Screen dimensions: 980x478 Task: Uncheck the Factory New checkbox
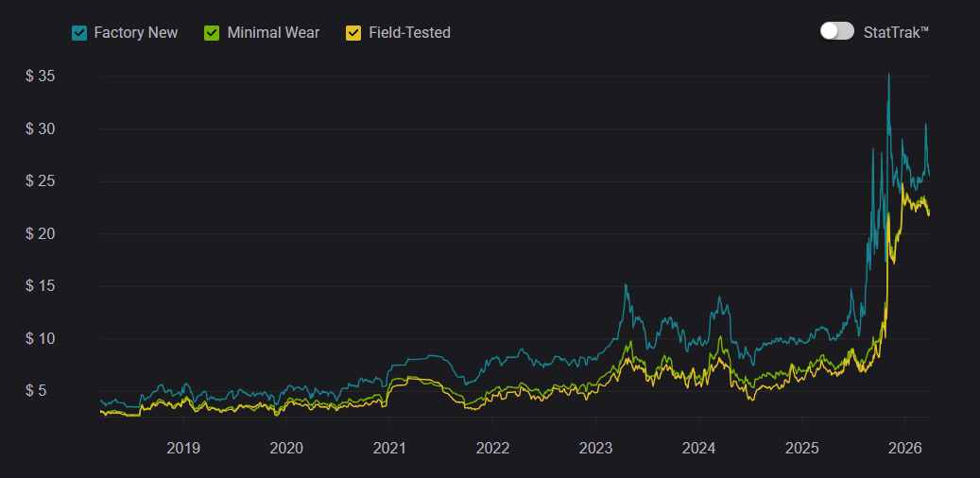pos(79,33)
